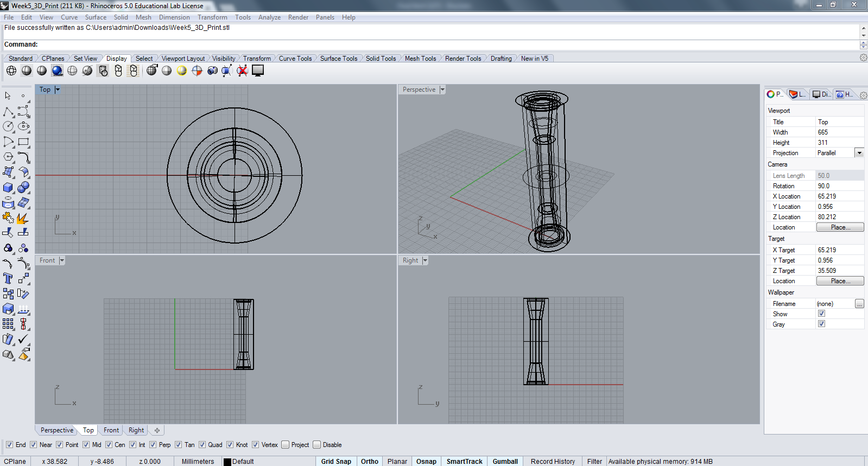This screenshot has width=868, height=466.
Task: Select the Box solid tool
Action: coord(8,188)
